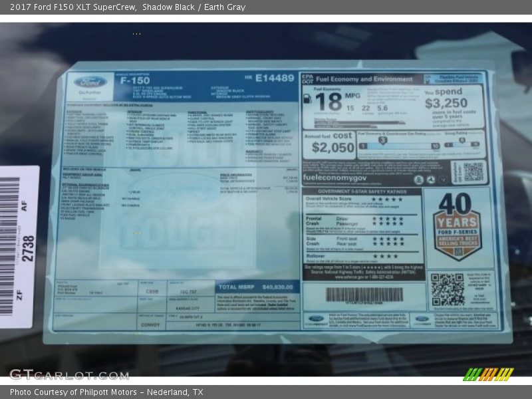Click the colored stripes logo in the bottom-right corner

[x=488, y=374]
